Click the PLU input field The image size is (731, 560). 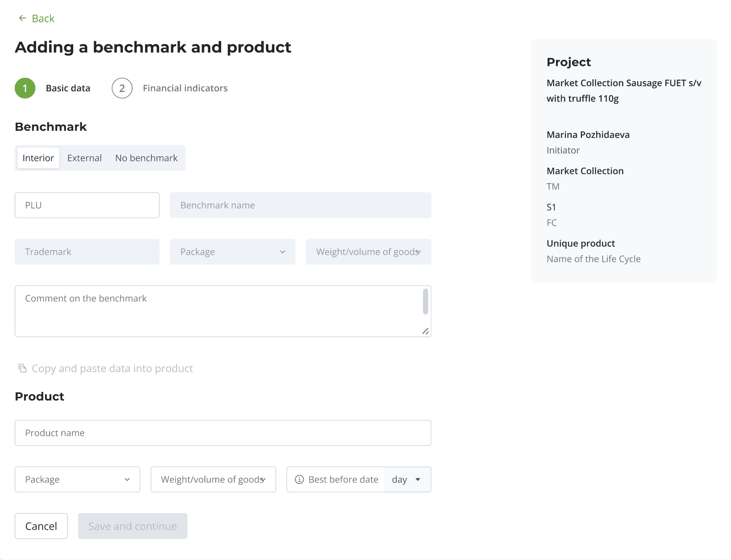pyautogui.click(x=87, y=205)
